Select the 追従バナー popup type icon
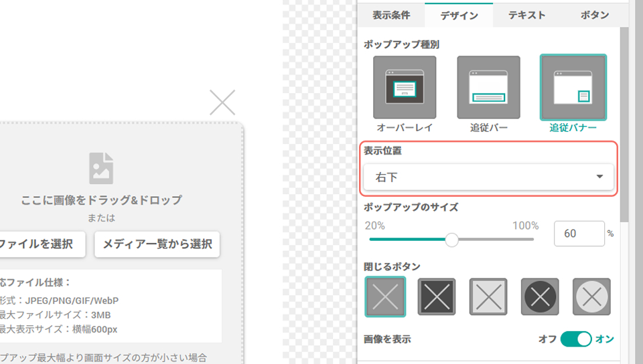Screen dimensions: 643x364 pyautogui.click(x=573, y=87)
